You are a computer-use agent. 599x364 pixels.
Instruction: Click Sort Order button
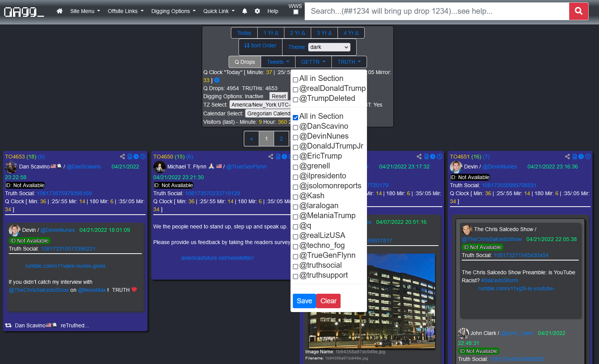260,45
